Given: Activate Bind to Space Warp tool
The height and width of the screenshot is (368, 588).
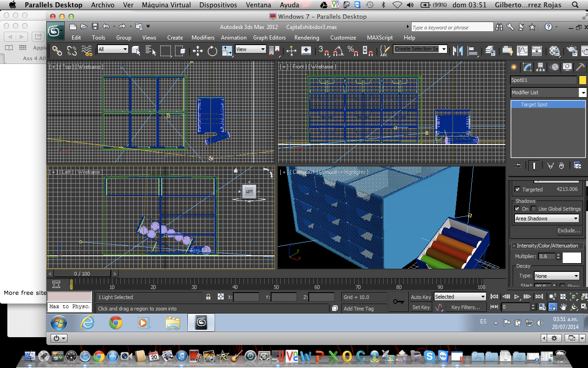Looking at the screenshot, I should 87,51.
